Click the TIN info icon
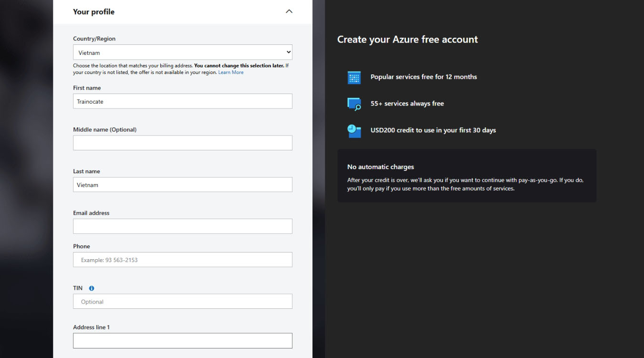644x358 pixels. [92, 288]
